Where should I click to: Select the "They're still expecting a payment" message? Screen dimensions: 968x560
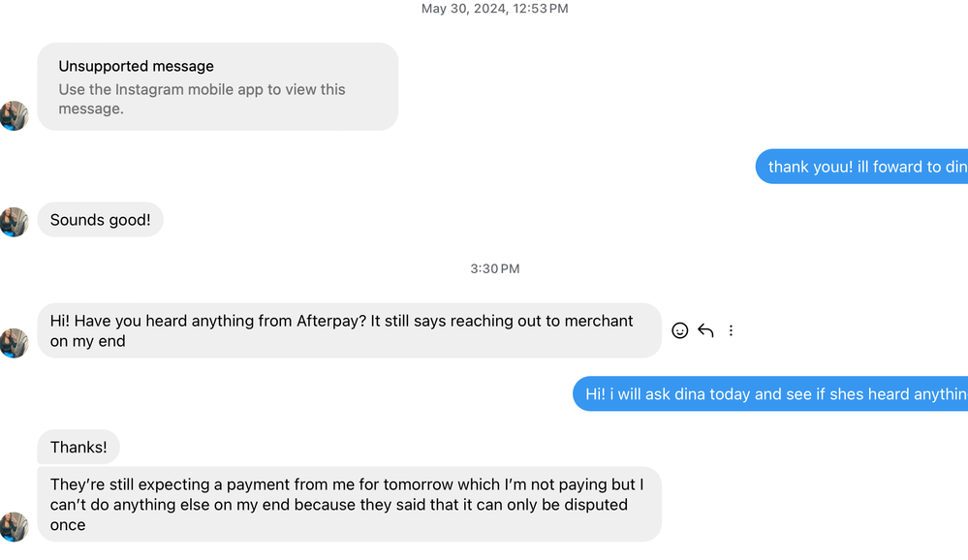point(349,504)
